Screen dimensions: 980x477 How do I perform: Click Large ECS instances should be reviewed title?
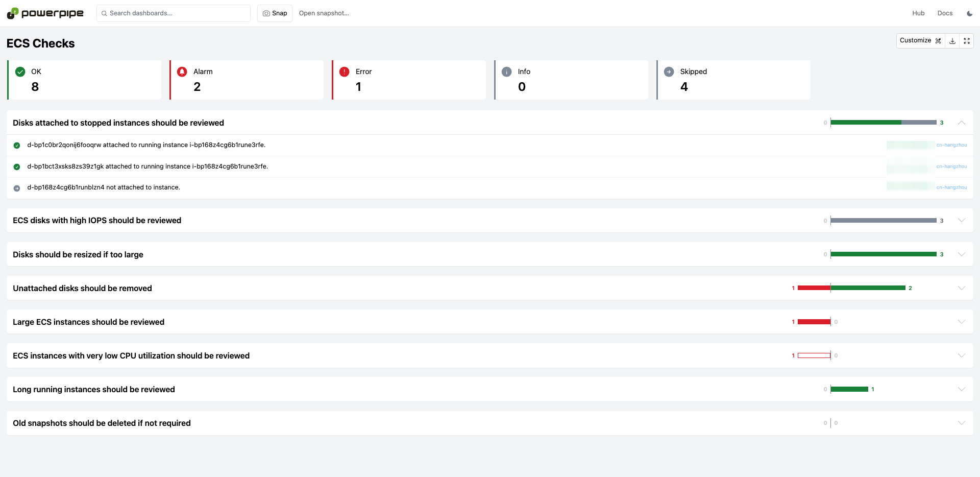click(x=88, y=322)
